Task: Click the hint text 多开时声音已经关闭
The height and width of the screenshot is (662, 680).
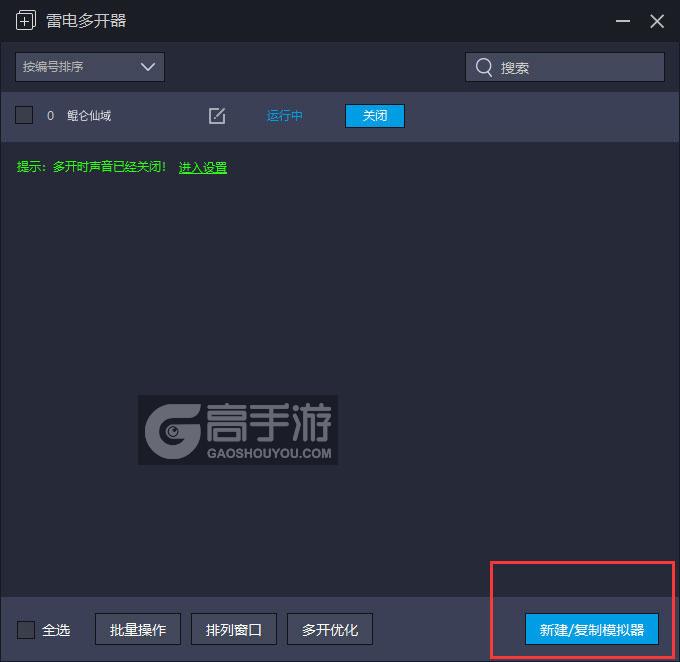Action: pyautogui.click(x=109, y=167)
